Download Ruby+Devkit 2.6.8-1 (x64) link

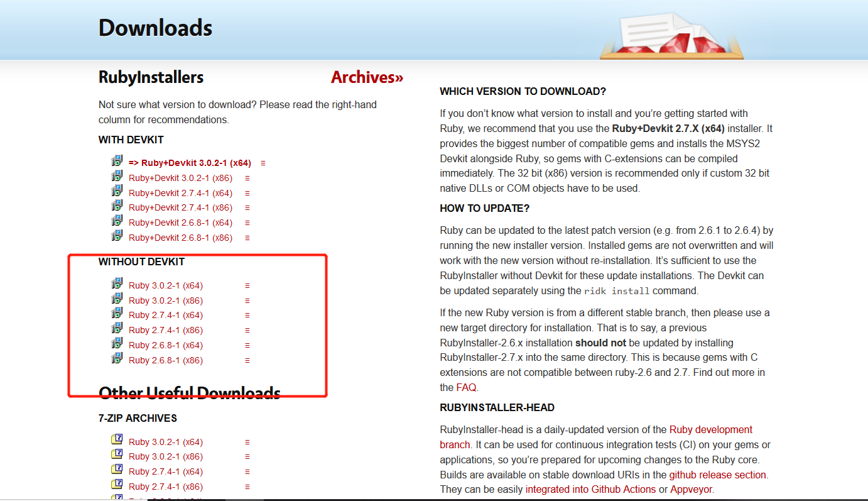(x=180, y=223)
